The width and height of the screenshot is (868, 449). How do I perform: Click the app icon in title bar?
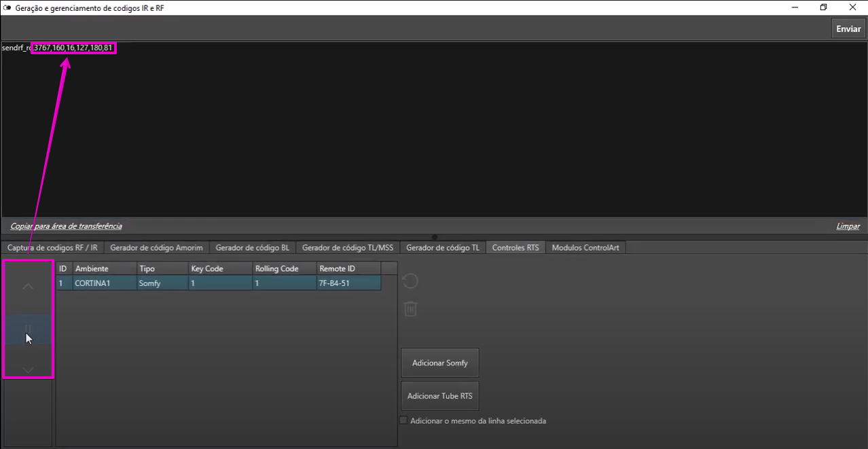[x=7, y=7]
